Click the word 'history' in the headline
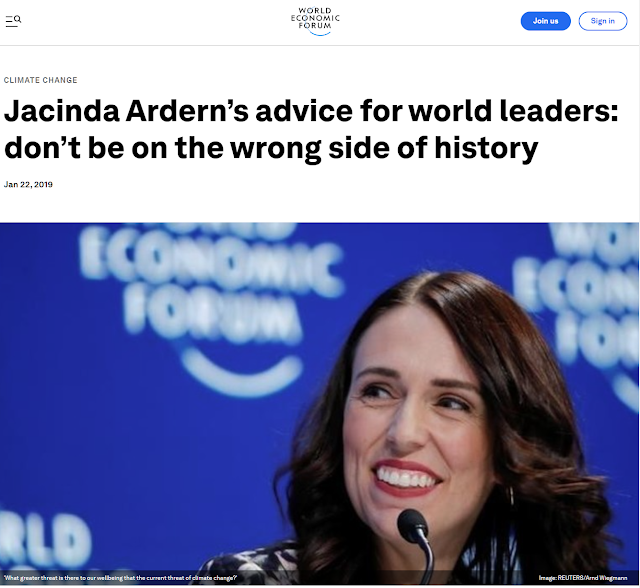Viewport: 640px width, 588px height. 487,148
